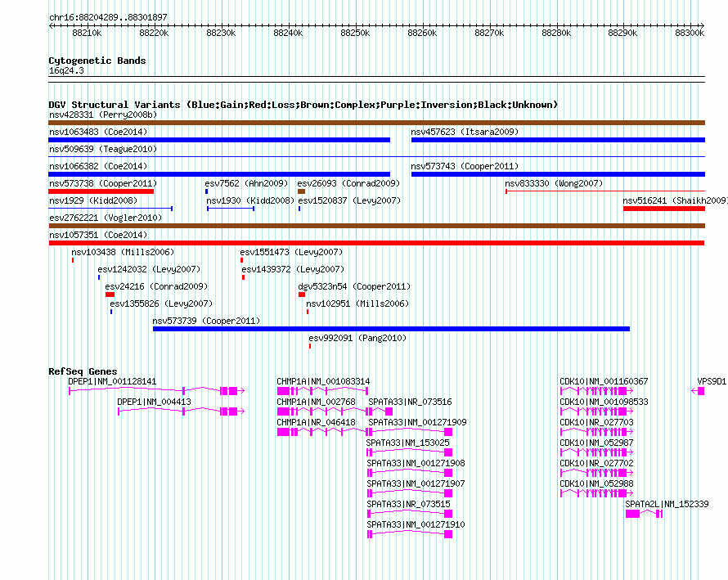Click the nsv573738 (Cooper2011) label
Image resolution: width=728 pixels, height=580 pixels.
point(103,183)
